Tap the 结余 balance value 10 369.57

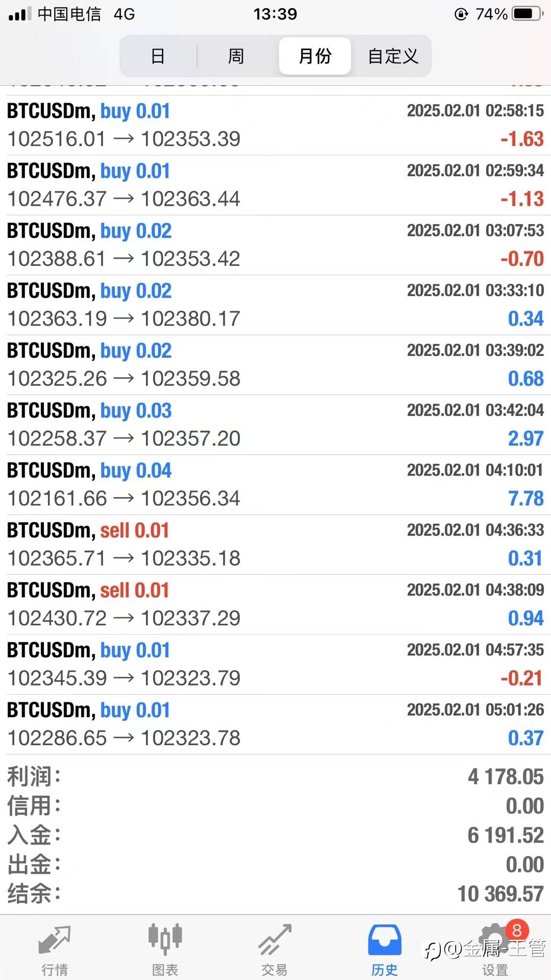(x=500, y=894)
